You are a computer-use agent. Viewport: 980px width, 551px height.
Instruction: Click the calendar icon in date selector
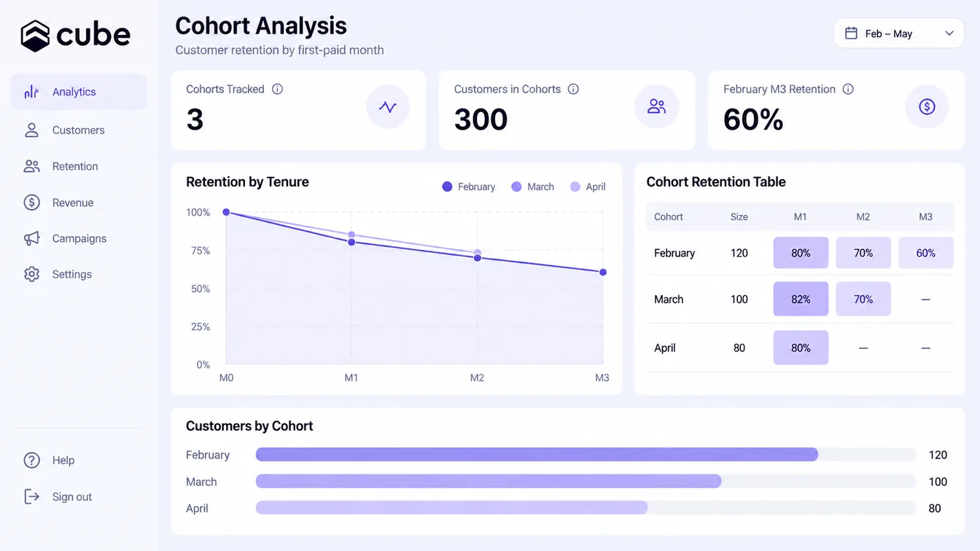point(850,34)
